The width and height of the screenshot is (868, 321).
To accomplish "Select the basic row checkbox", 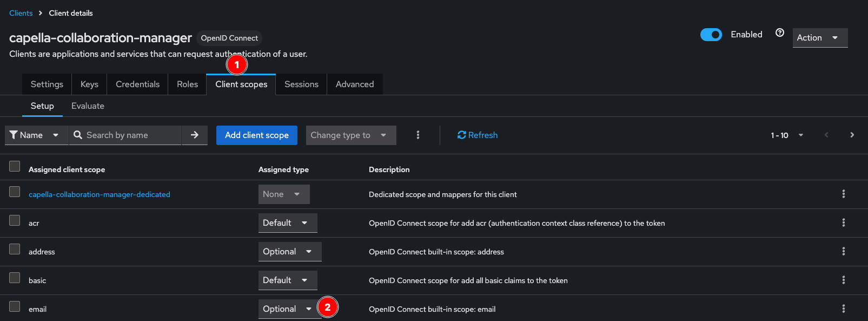I will click(15, 278).
